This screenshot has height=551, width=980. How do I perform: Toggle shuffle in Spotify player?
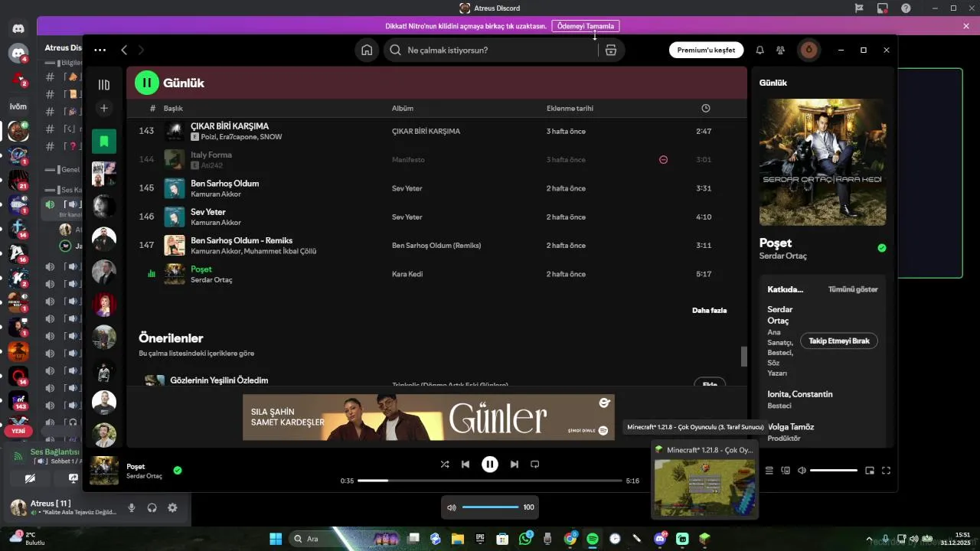[x=445, y=464]
